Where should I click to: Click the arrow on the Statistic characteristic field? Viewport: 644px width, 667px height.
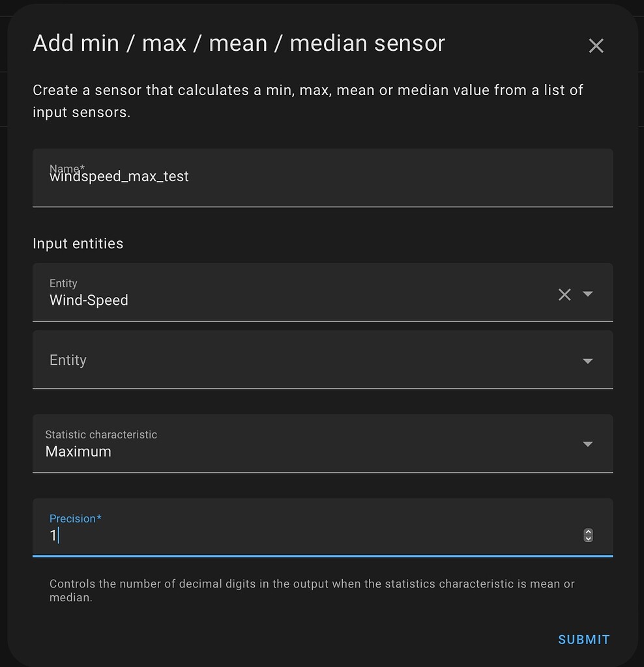(x=588, y=444)
